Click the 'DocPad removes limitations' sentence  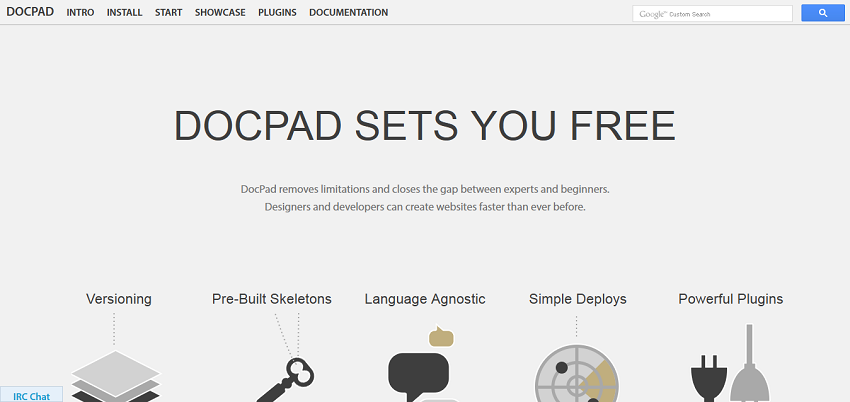point(425,190)
